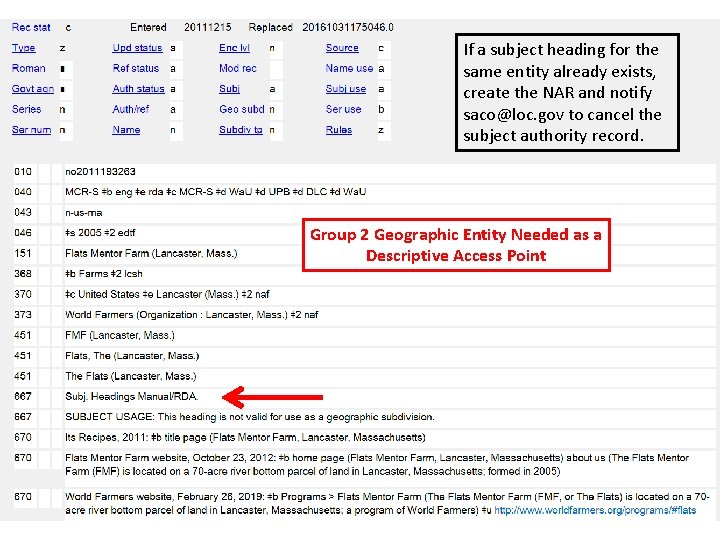This screenshot has width=720, height=540.
Task: Click the Subj use link
Action: pos(346,89)
